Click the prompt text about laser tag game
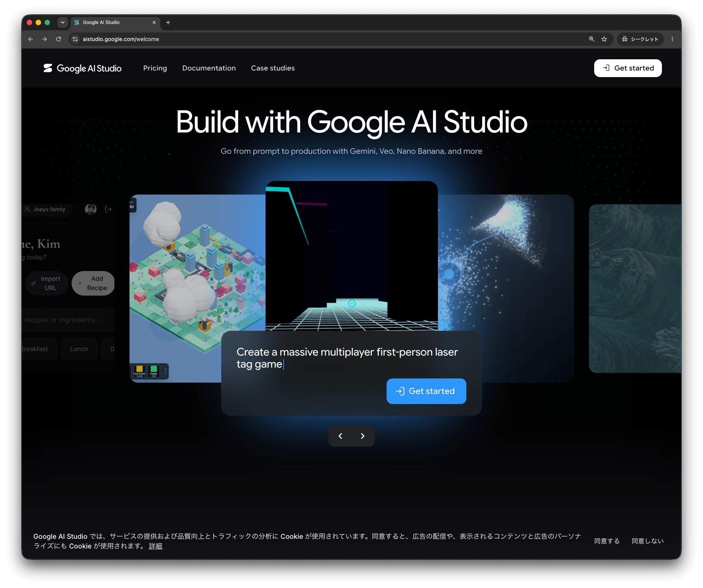The image size is (703, 588). (x=347, y=358)
